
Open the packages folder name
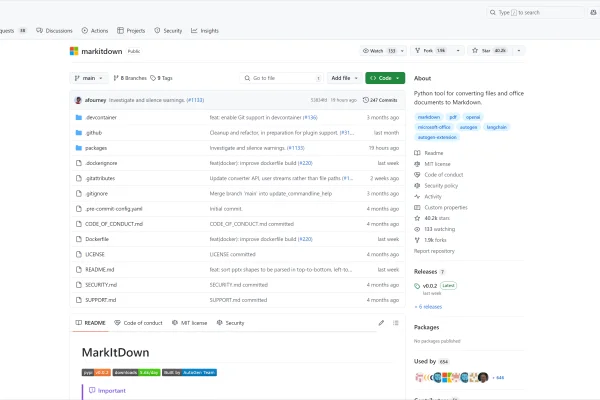tap(96, 148)
